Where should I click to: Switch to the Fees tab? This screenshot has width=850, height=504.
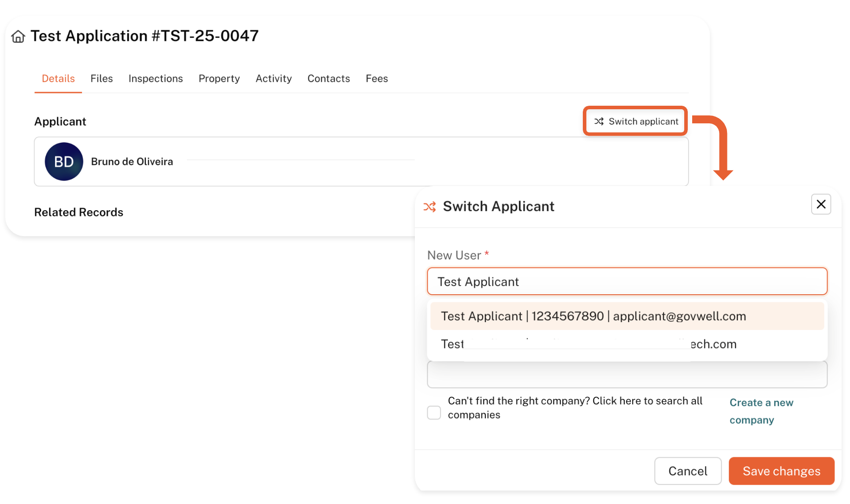pos(377,78)
